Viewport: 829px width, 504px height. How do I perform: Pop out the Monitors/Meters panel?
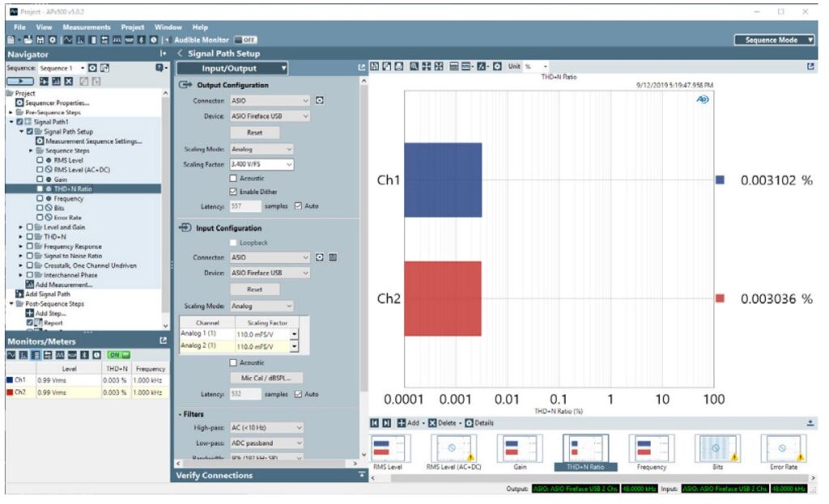click(x=163, y=341)
